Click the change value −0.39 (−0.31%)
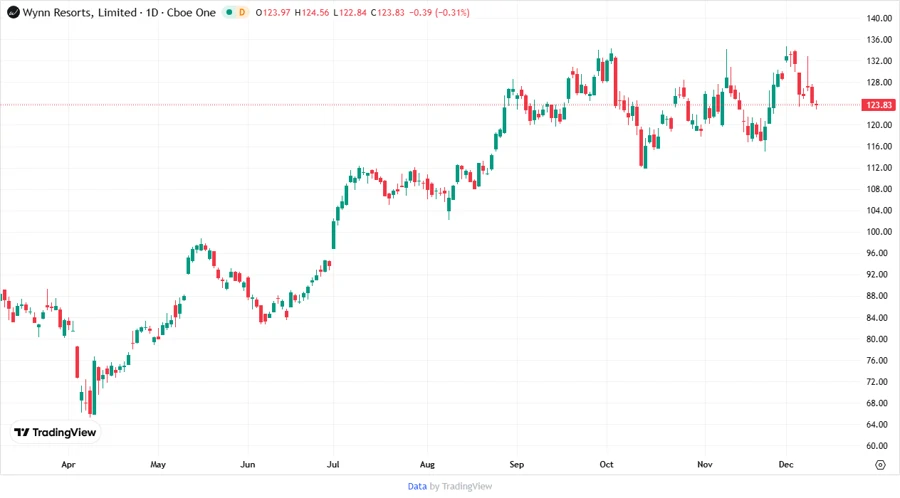Image resolution: width=900 pixels, height=498 pixels. pyautogui.click(x=439, y=12)
